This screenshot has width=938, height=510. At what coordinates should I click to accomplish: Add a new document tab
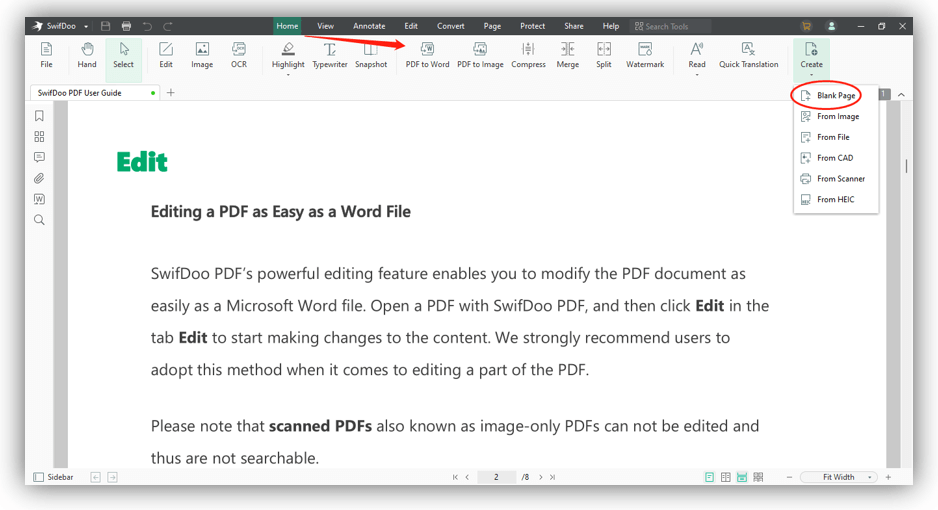point(170,93)
